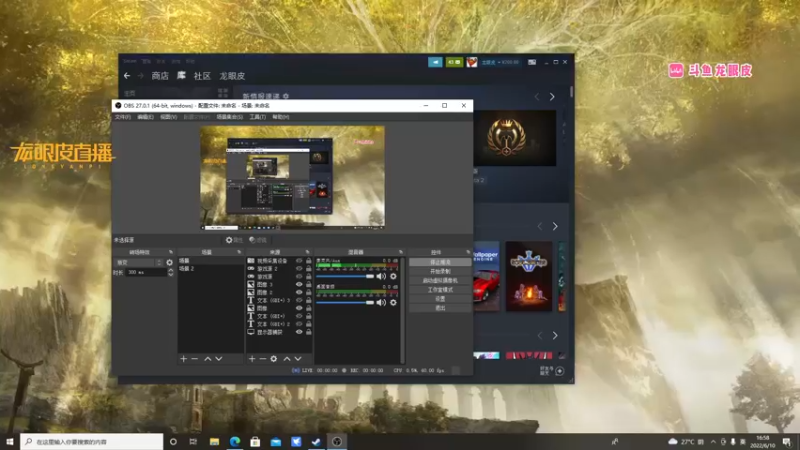
Task: Open the 渐变 transition type dropdown
Action: click(139, 262)
